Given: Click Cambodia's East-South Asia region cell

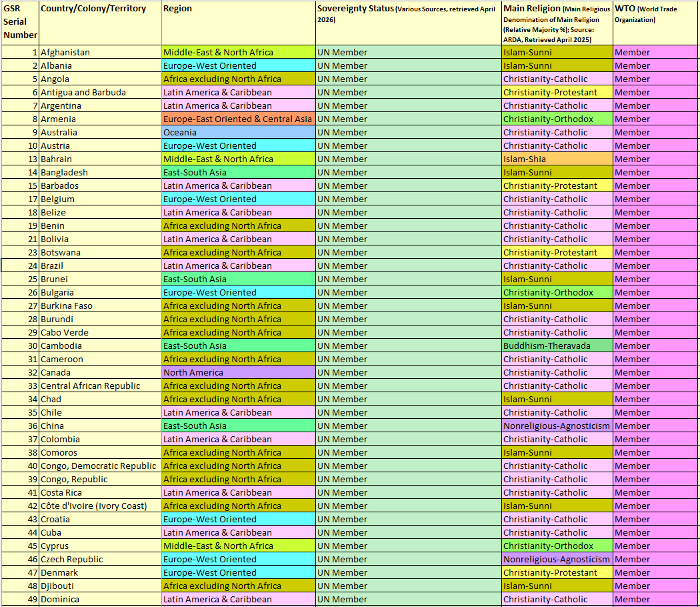Looking at the screenshot, I should 239,346.
